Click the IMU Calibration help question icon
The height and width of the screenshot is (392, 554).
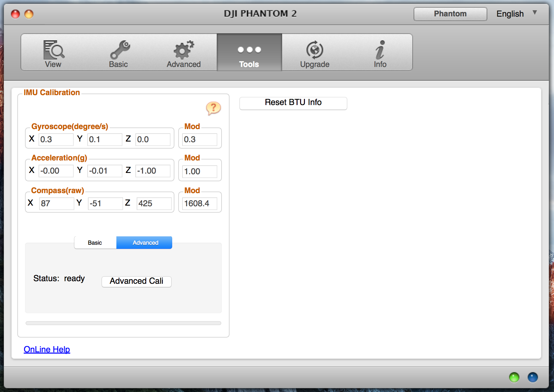[213, 108]
